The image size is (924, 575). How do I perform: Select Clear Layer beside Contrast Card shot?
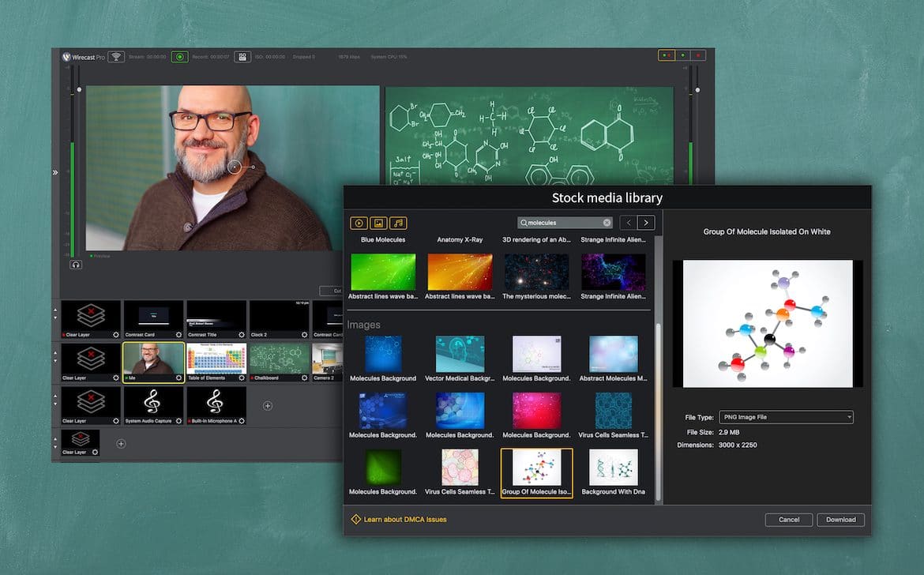click(91, 319)
